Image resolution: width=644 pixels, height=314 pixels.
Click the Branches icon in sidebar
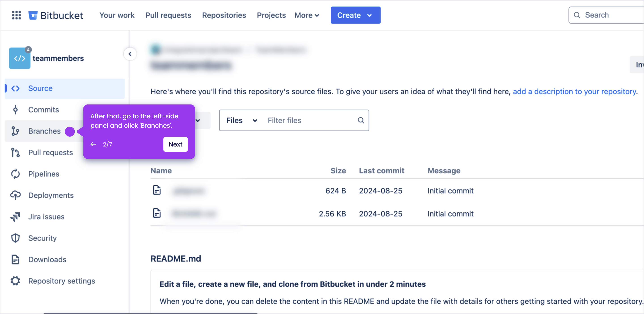coord(15,131)
